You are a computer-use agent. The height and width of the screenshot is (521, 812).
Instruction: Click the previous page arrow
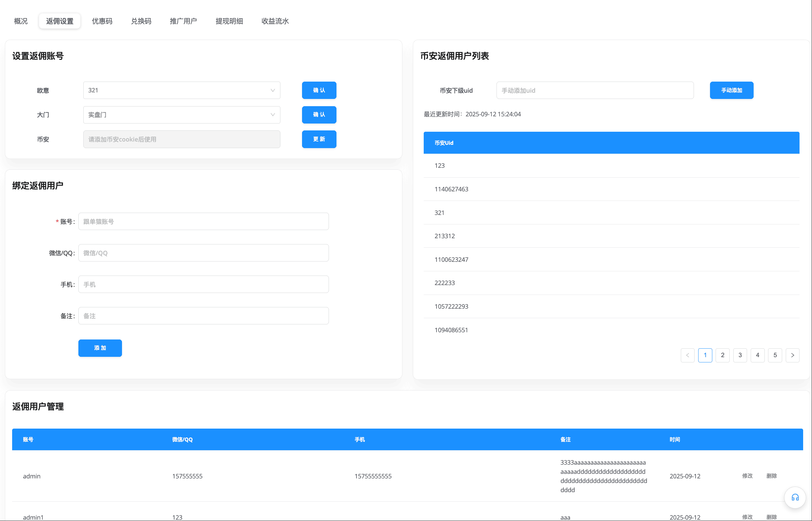tap(687, 355)
